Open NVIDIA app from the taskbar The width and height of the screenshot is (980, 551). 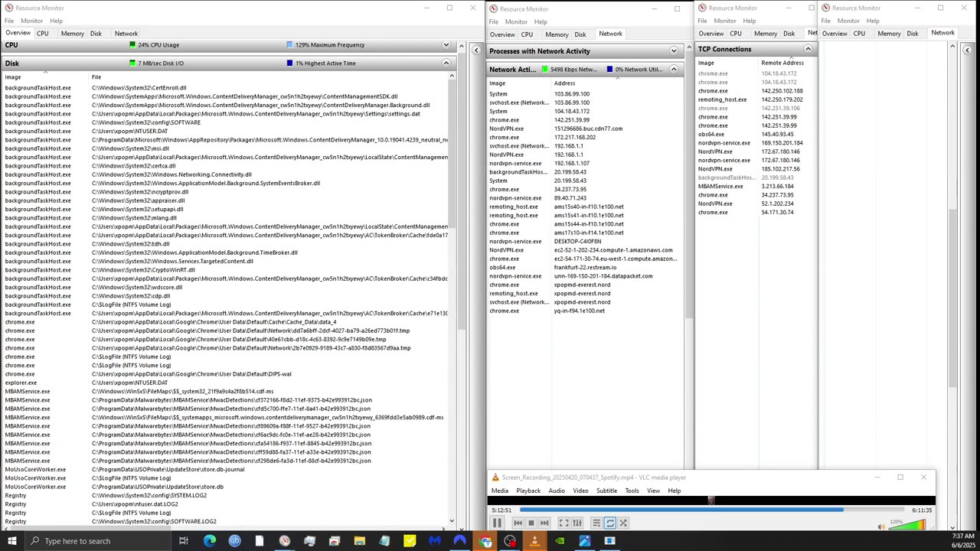(x=560, y=541)
